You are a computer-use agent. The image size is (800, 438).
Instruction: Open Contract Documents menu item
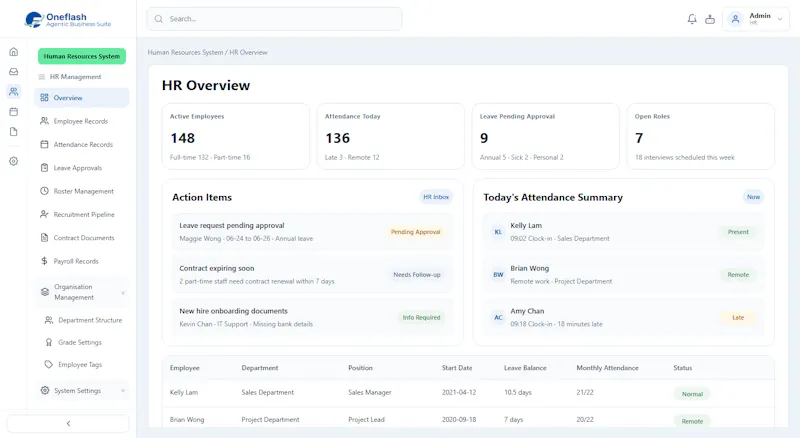tap(82, 237)
